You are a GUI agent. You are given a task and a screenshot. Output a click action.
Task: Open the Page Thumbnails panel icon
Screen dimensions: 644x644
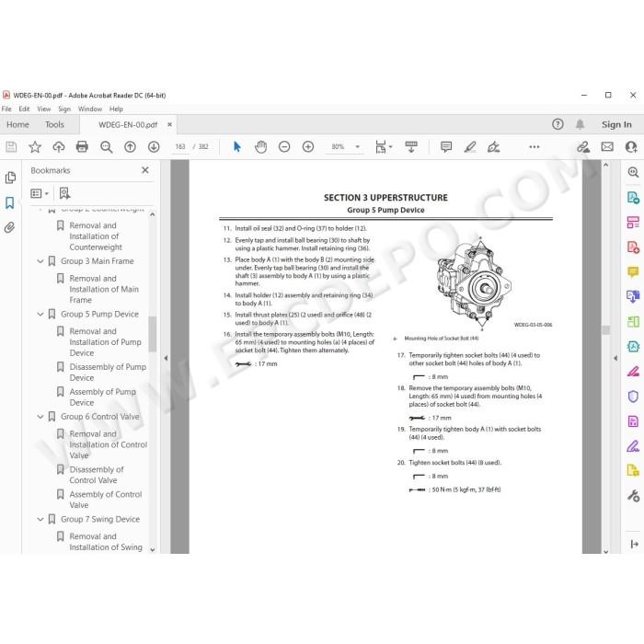pos(10,178)
